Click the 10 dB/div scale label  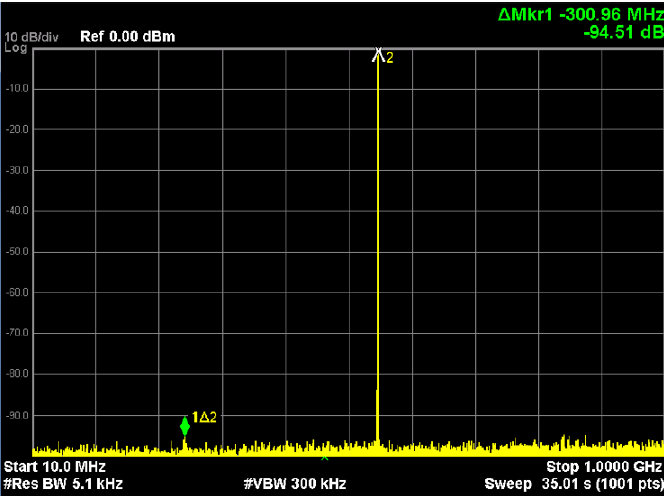31,37
